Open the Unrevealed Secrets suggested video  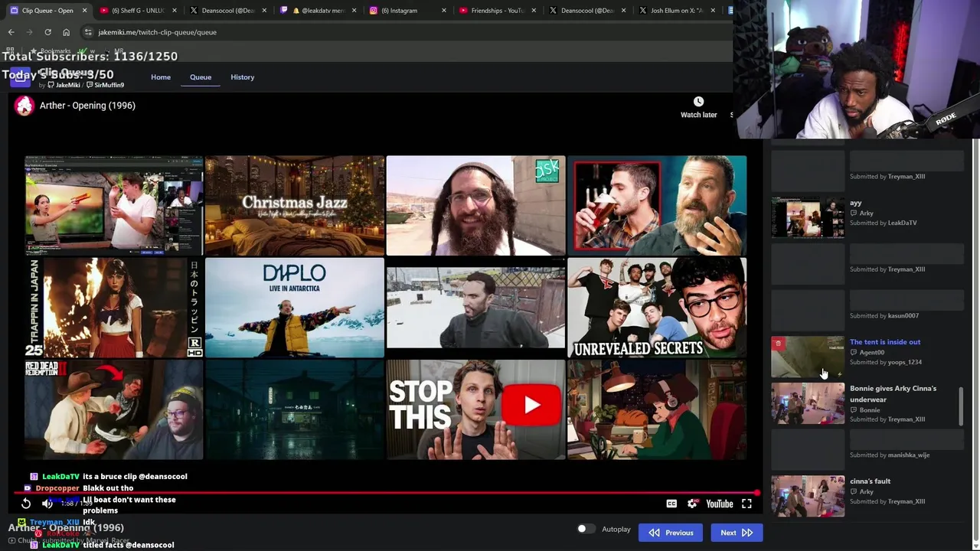657,308
